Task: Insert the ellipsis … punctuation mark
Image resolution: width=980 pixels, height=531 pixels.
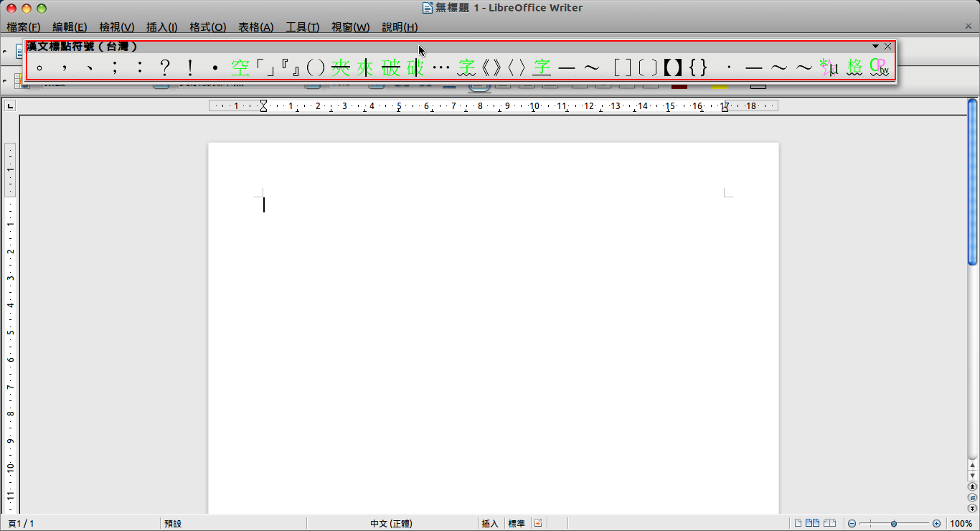Action: click(x=441, y=68)
